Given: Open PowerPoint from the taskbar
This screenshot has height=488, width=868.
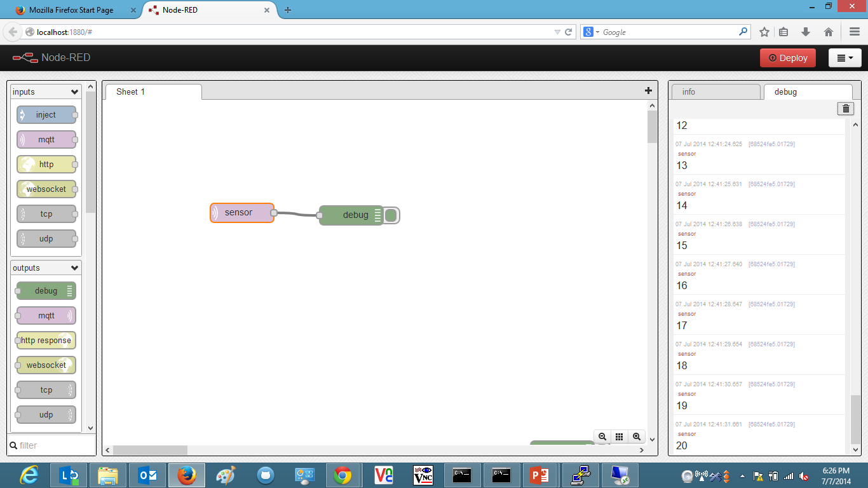Looking at the screenshot, I should [539, 475].
